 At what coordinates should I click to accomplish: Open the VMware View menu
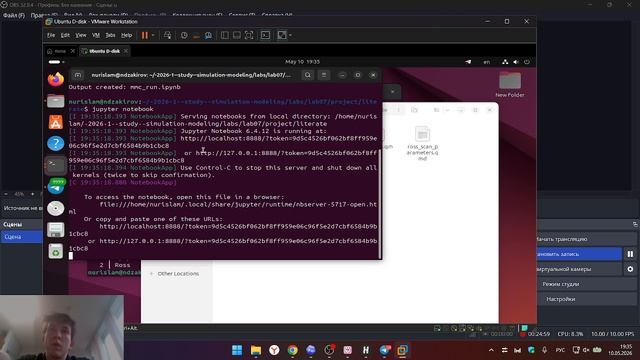tap(81, 36)
